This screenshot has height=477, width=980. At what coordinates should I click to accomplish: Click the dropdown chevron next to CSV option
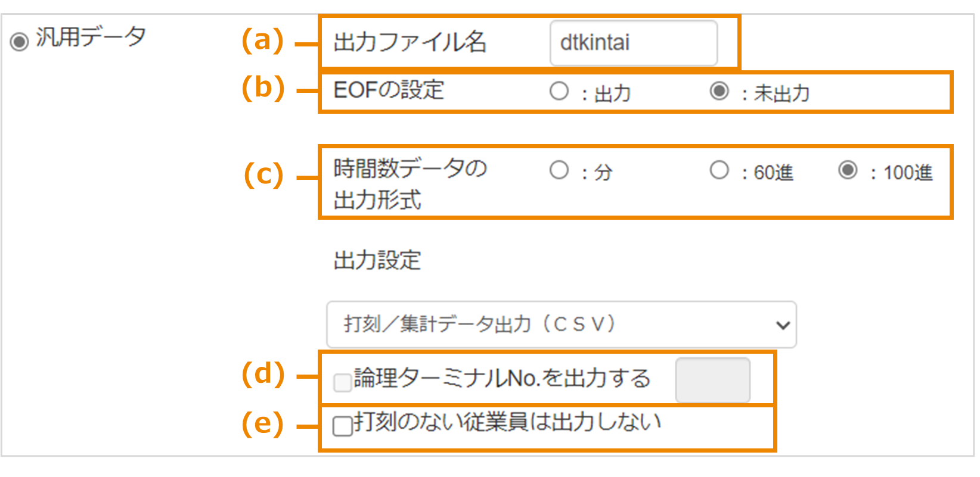[x=782, y=324]
